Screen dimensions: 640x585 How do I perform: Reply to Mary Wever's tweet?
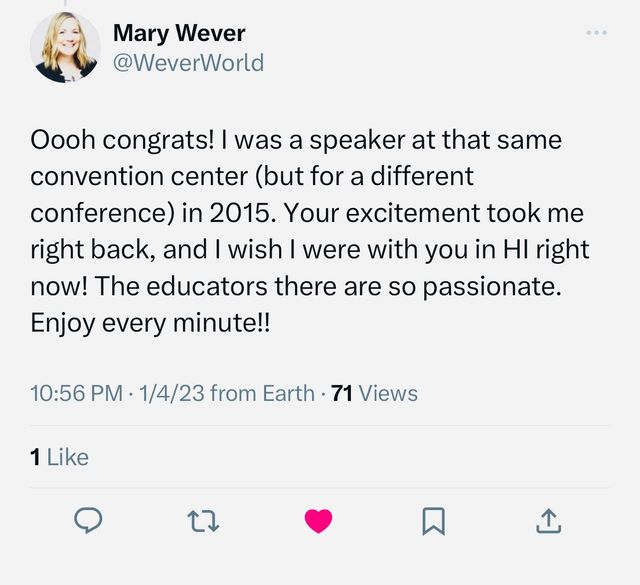90,520
